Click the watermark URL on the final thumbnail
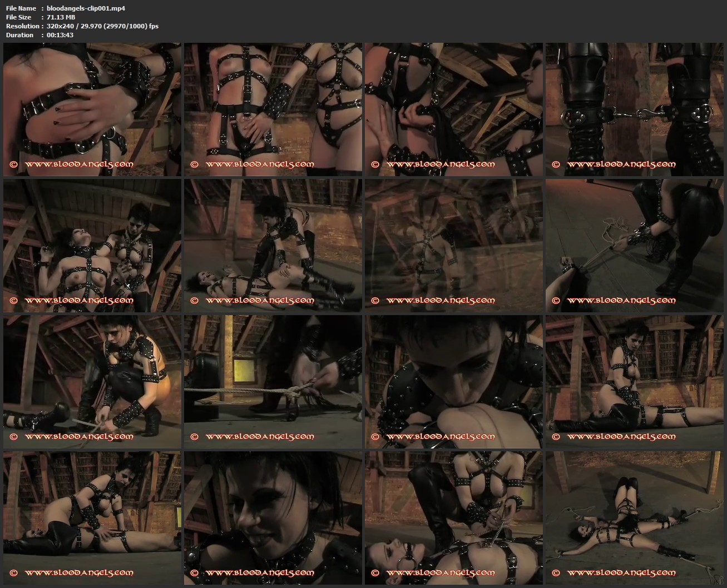This screenshot has height=588, width=727. pos(621,572)
